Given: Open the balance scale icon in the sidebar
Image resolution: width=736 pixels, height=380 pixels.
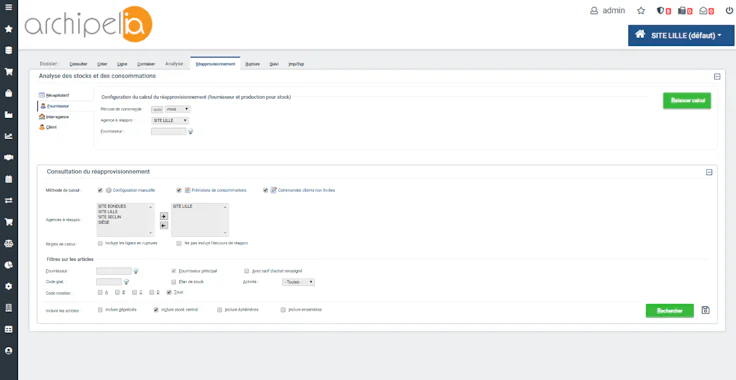Looking at the screenshot, I should (8, 243).
